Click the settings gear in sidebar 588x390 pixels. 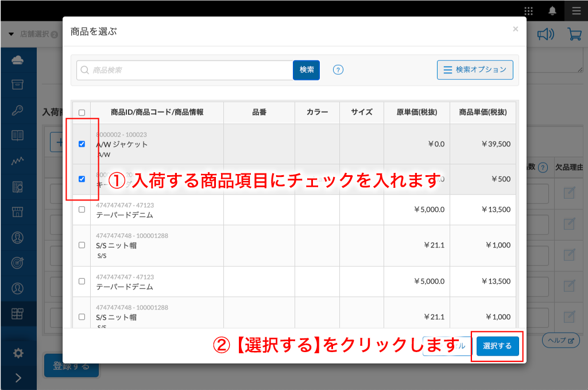(18, 353)
